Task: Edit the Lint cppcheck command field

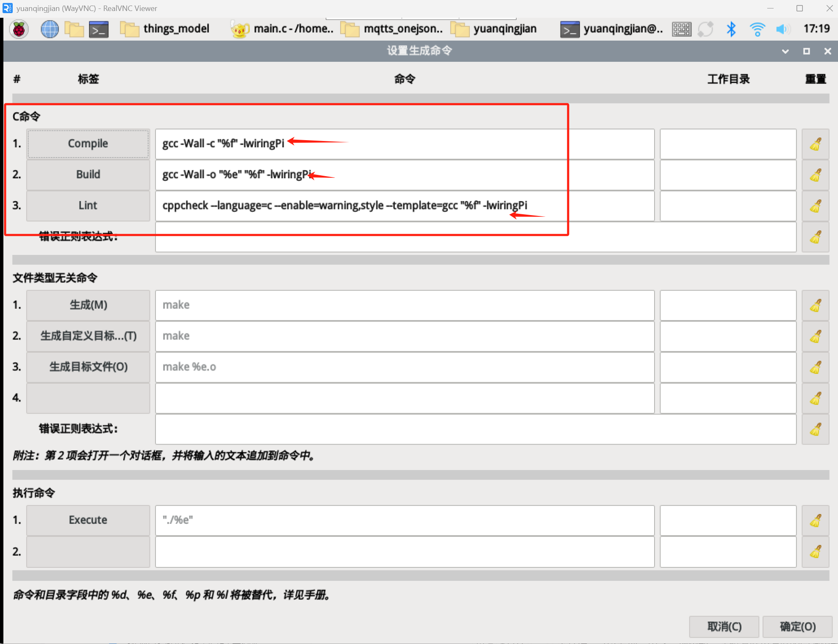Action: point(405,206)
